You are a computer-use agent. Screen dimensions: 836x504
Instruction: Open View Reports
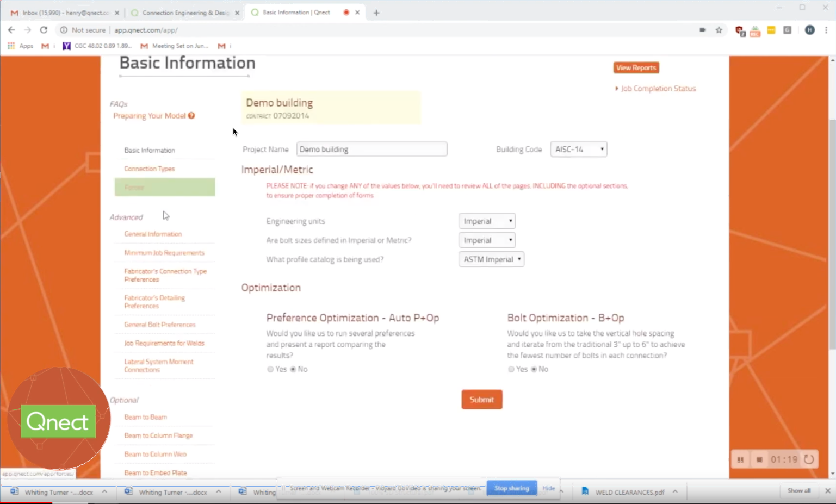coord(636,67)
